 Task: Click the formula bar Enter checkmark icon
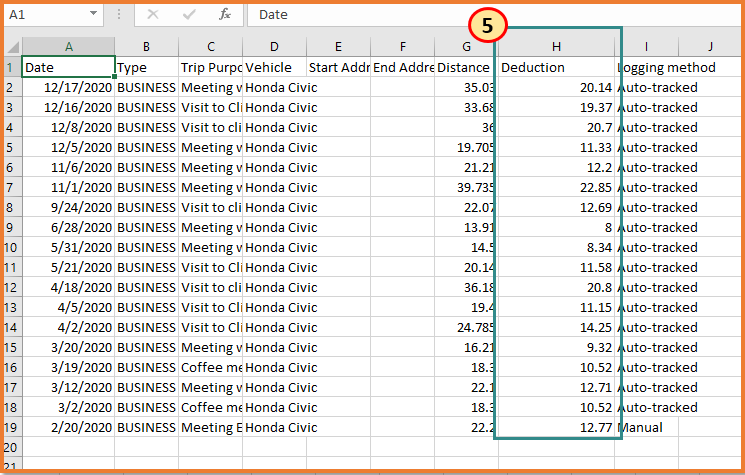pyautogui.click(x=189, y=14)
